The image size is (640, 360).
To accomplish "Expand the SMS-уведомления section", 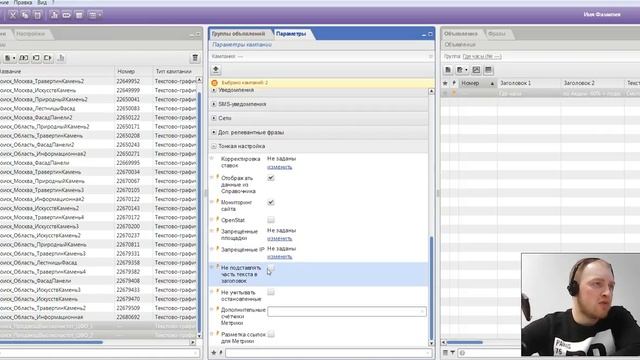I will coord(214,104).
